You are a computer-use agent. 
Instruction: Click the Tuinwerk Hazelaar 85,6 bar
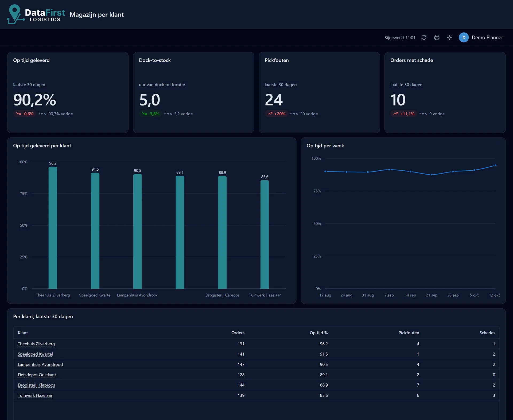265,234
